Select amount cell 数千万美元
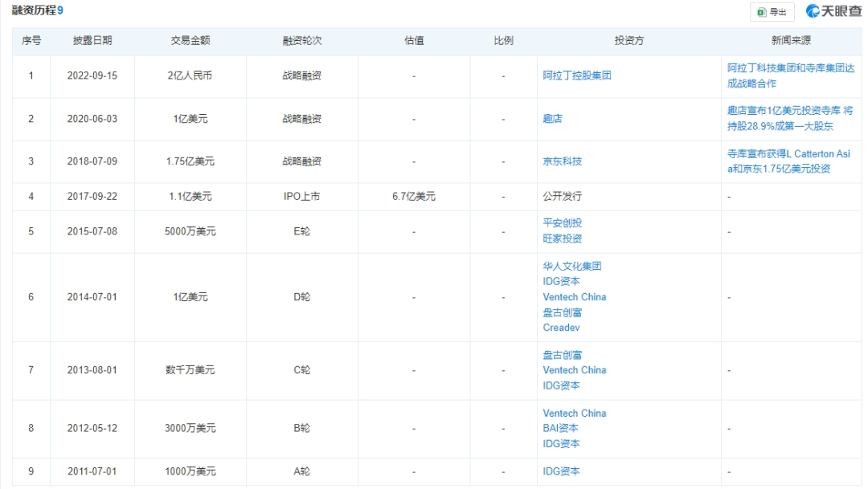The height and width of the screenshot is (489, 868). pos(190,370)
